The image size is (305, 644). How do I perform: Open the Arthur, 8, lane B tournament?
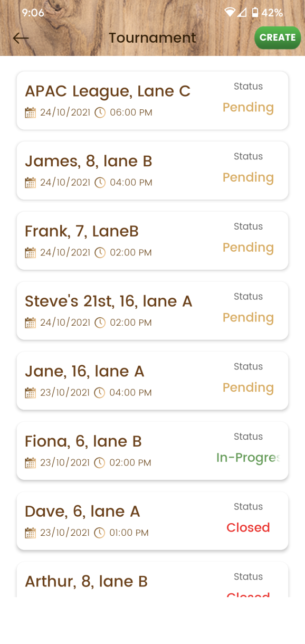pos(152,580)
